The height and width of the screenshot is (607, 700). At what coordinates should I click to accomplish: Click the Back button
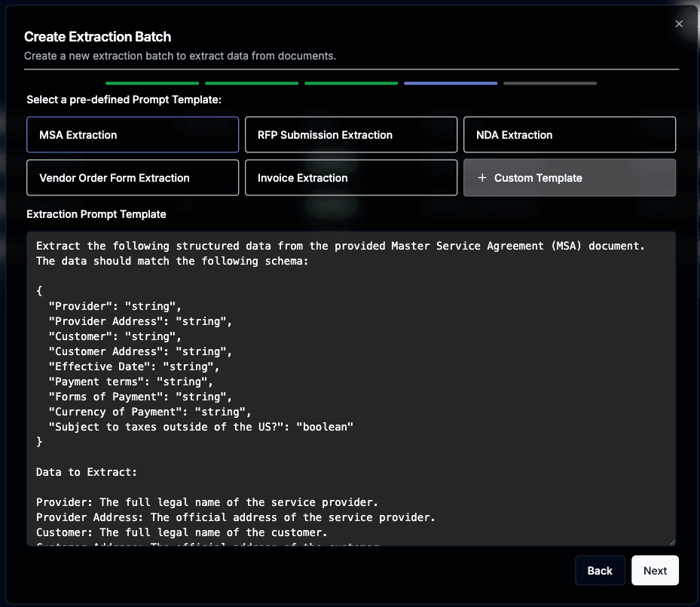click(600, 571)
